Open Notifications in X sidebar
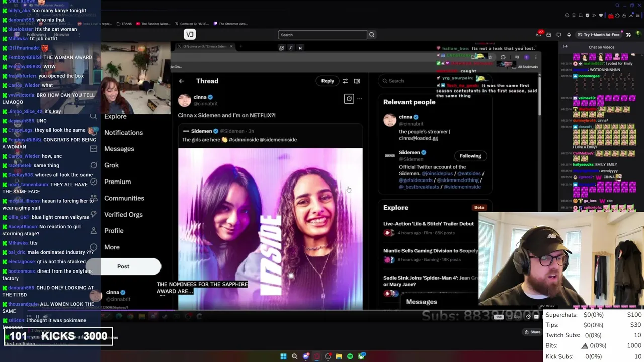 123,132
